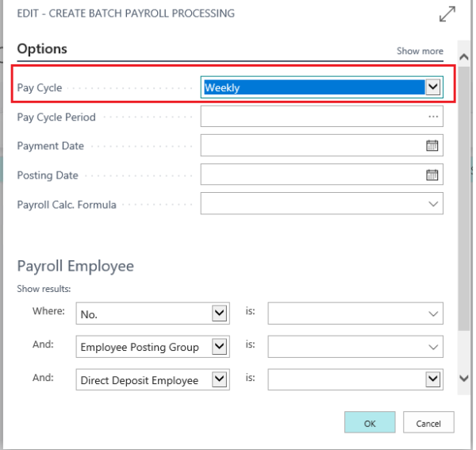Click the scroll up arrow

(x=464, y=57)
